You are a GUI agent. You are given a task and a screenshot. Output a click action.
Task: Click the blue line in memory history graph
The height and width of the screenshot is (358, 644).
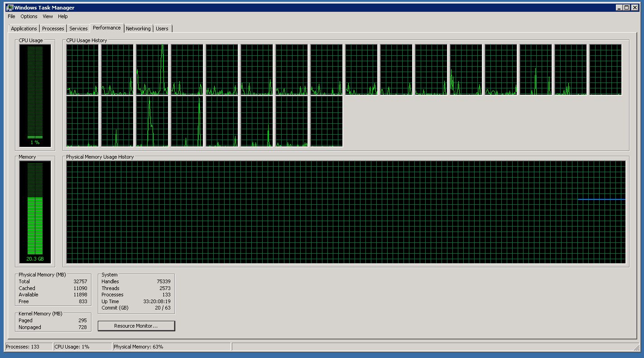pos(601,199)
